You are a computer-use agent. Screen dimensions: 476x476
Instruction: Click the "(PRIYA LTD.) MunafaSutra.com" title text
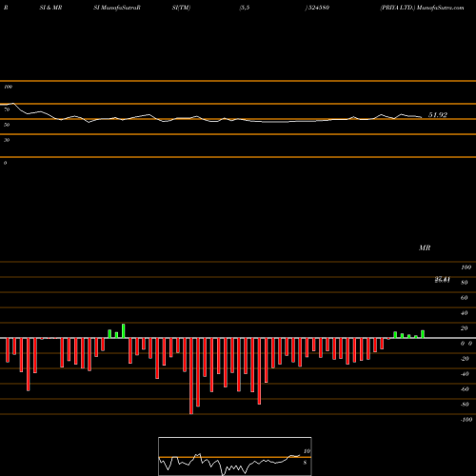point(422,8)
